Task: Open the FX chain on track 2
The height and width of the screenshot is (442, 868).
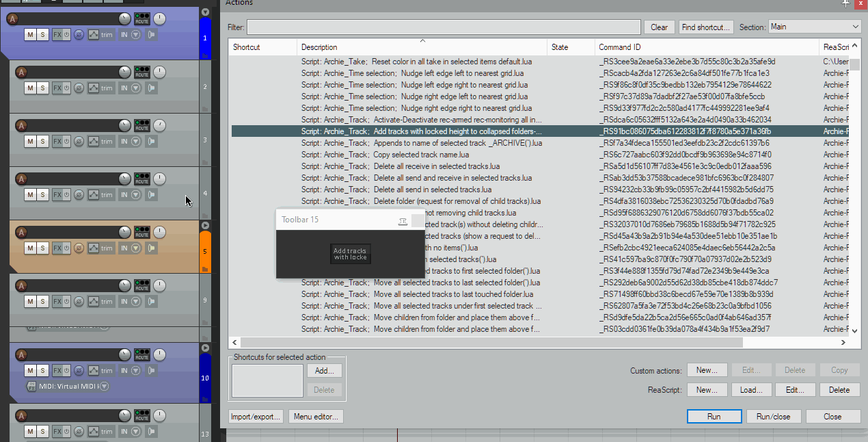Action: coord(58,88)
